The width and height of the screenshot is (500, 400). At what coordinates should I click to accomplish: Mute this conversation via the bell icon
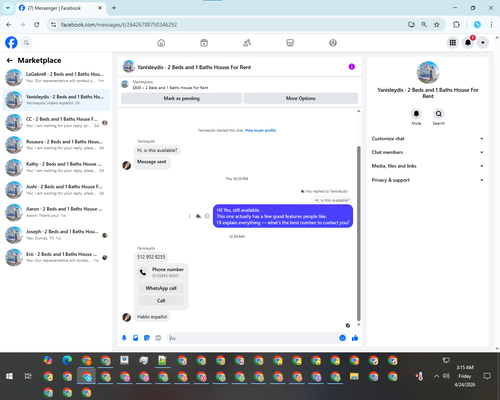416,114
